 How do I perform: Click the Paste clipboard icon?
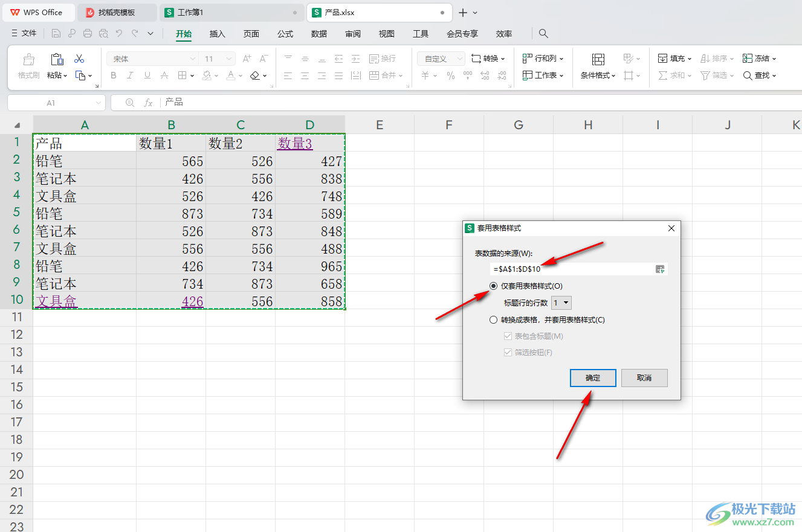[x=57, y=59]
